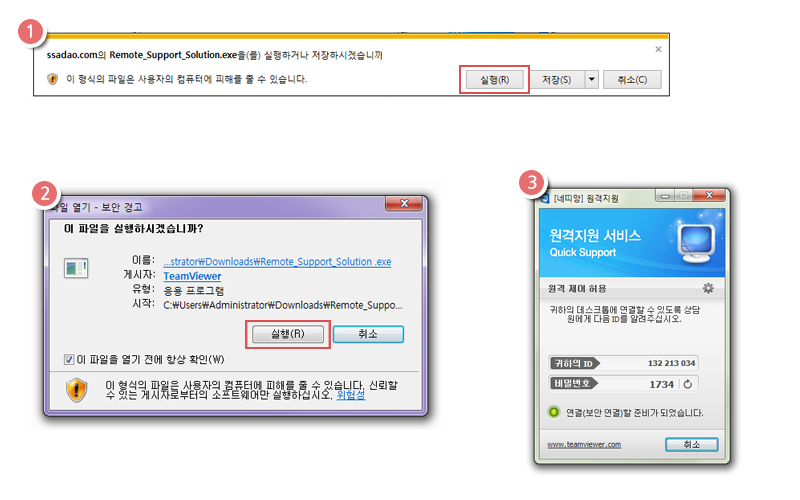Close the 보안 경고 dialog window

pos(404,203)
